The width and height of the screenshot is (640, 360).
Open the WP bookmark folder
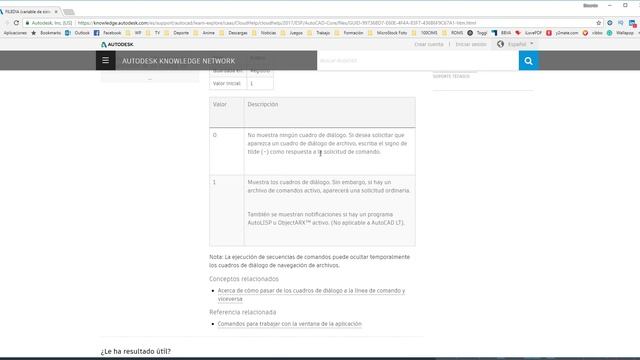(134, 33)
